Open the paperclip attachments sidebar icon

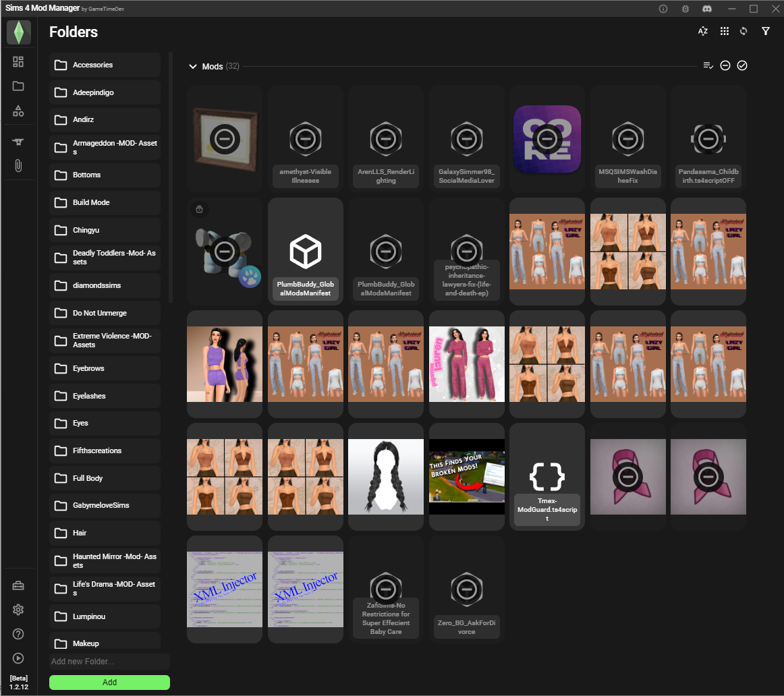pyautogui.click(x=18, y=166)
